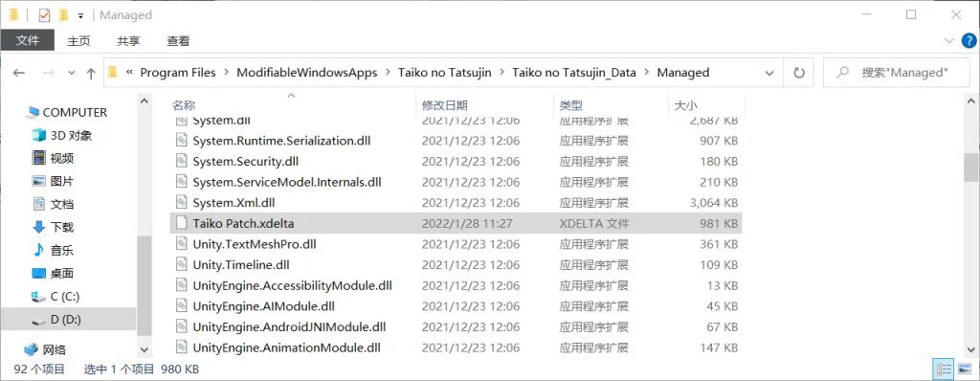This screenshot has width=980, height=381.
Task: Sort by 修改日期 column header
Action: click(445, 105)
